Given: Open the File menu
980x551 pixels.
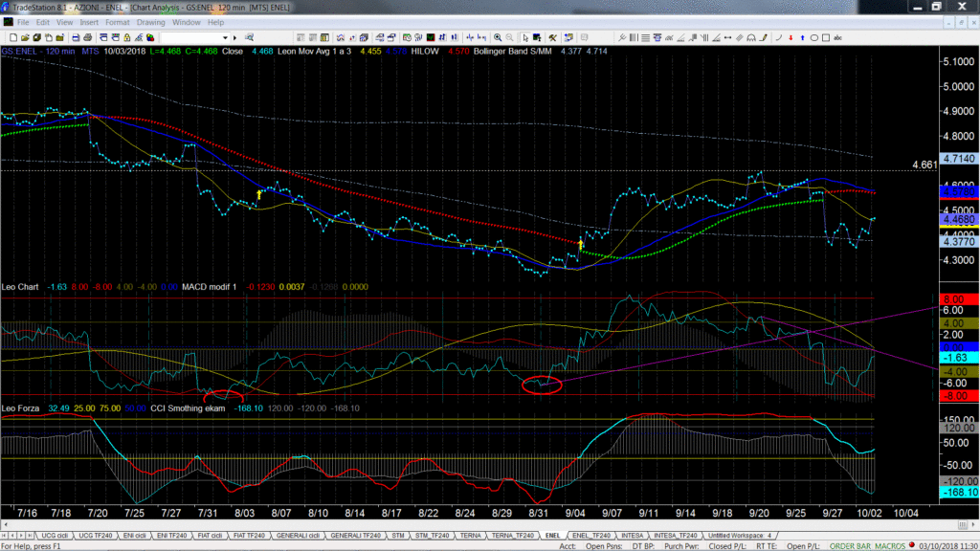Looking at the screenshot, I should [23, 23].
